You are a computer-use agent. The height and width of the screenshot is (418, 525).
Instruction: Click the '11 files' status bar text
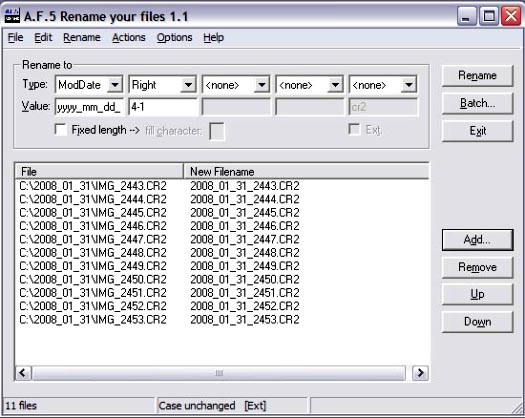pyautogui.click(x=21, y=406)
